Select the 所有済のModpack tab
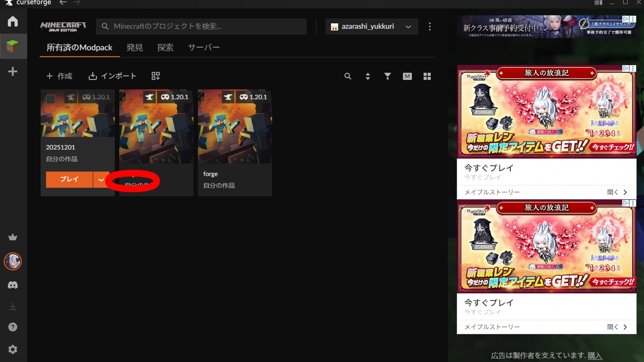This screenshot has height=362, width=644. [x=79, y=48]
